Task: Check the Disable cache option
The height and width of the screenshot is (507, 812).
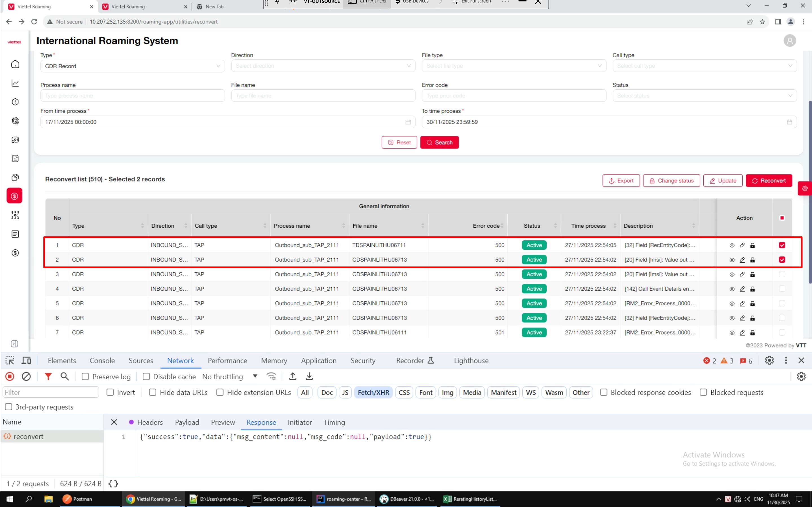Action: 146,377
